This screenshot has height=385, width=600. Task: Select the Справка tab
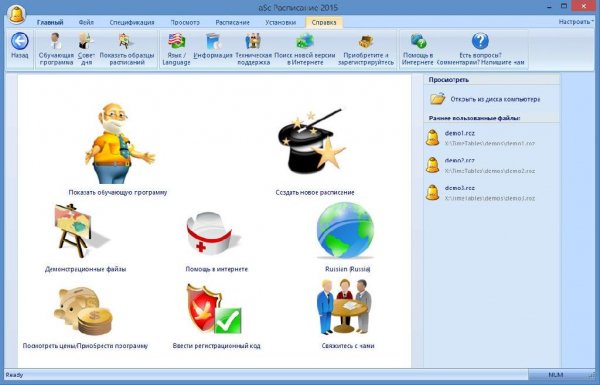(x=324, y=22)
